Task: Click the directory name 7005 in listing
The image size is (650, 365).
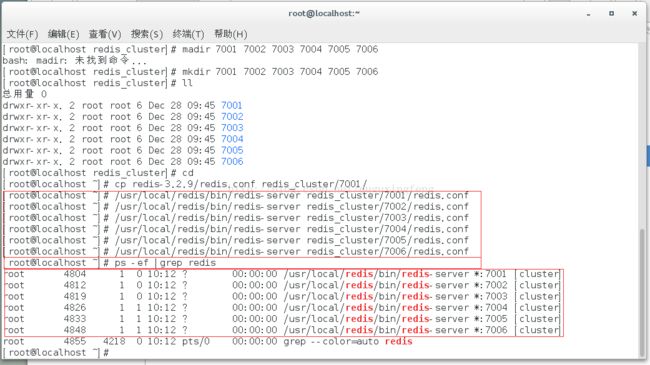Action: click(232, 150)
